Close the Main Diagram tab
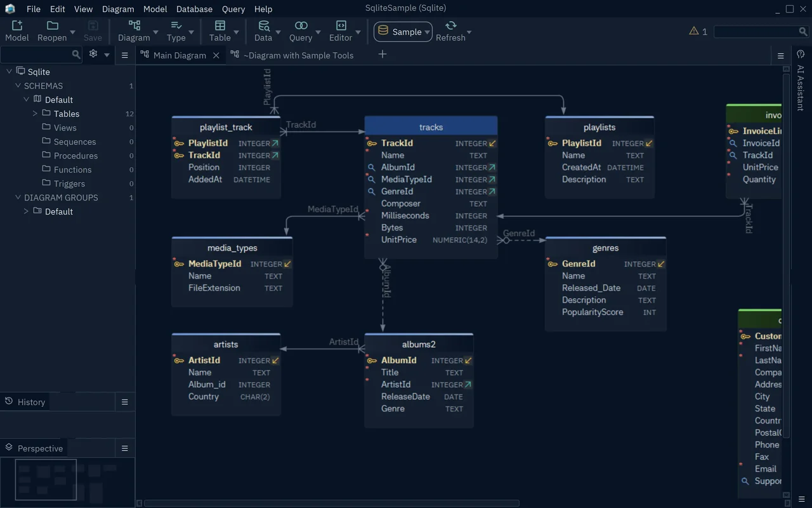Image resolution: width=812 pixels, height=508 pixels. (216, 55)
